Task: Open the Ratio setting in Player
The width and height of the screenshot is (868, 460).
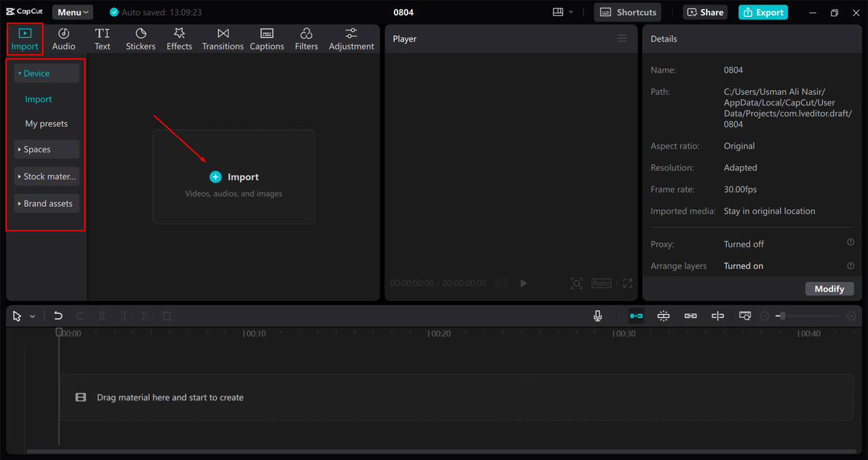Action: pos(601,283)
